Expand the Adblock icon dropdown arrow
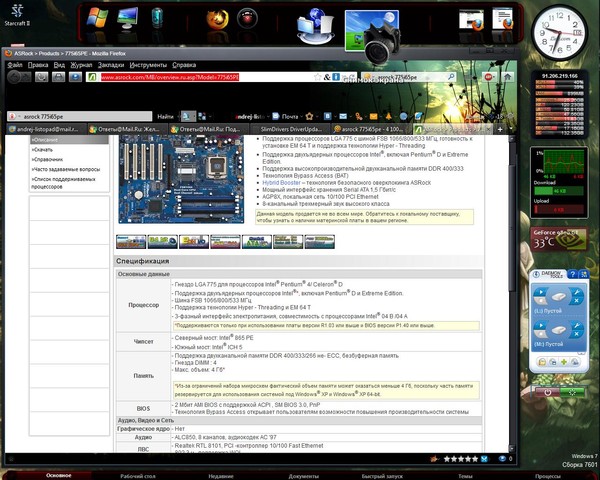The width and height of the screenshot is (600, 480). 495,77
